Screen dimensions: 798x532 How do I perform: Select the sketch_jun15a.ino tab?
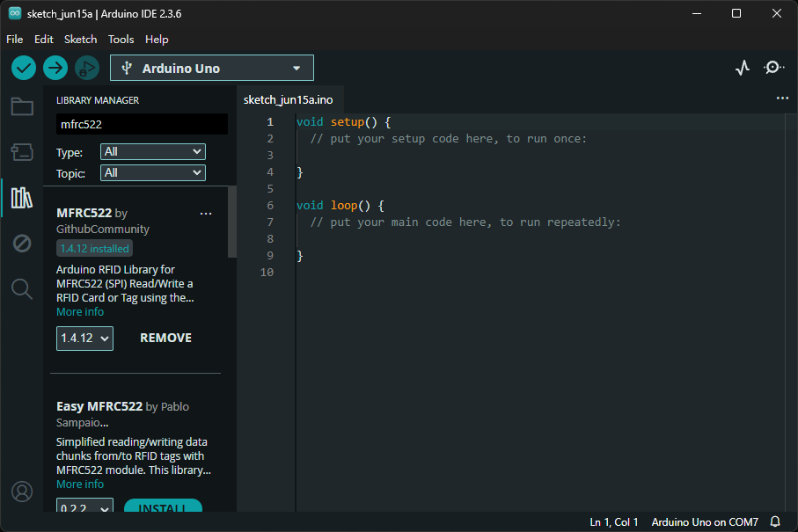[x=289, y=99]
